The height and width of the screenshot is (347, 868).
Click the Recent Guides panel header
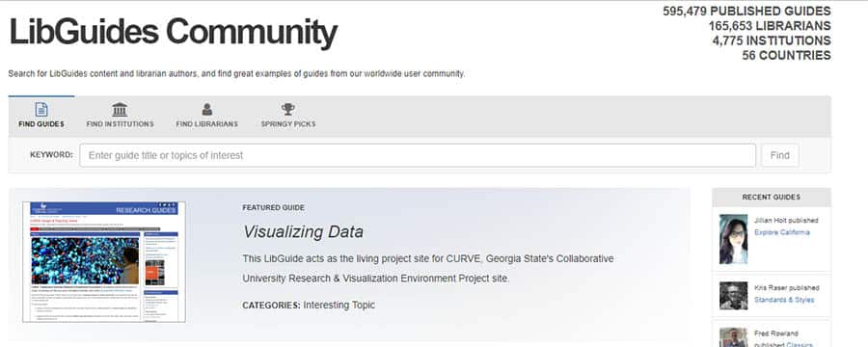click(772, 197)
